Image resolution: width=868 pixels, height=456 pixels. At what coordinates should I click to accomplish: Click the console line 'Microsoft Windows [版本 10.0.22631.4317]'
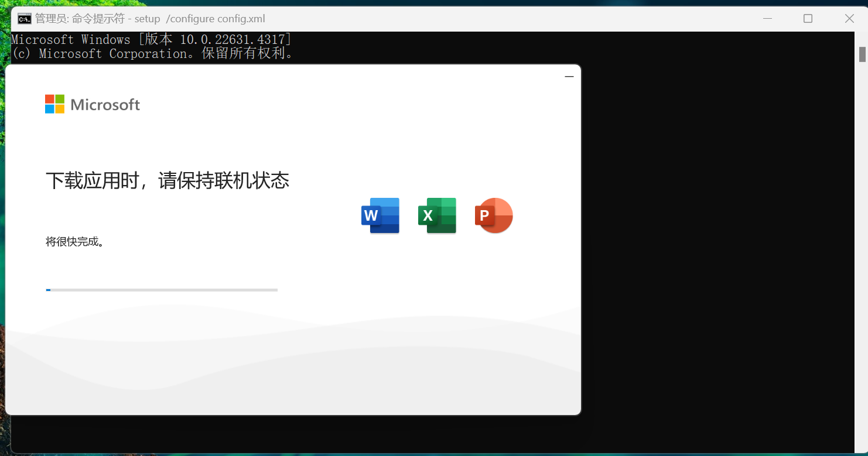(151, 40)
